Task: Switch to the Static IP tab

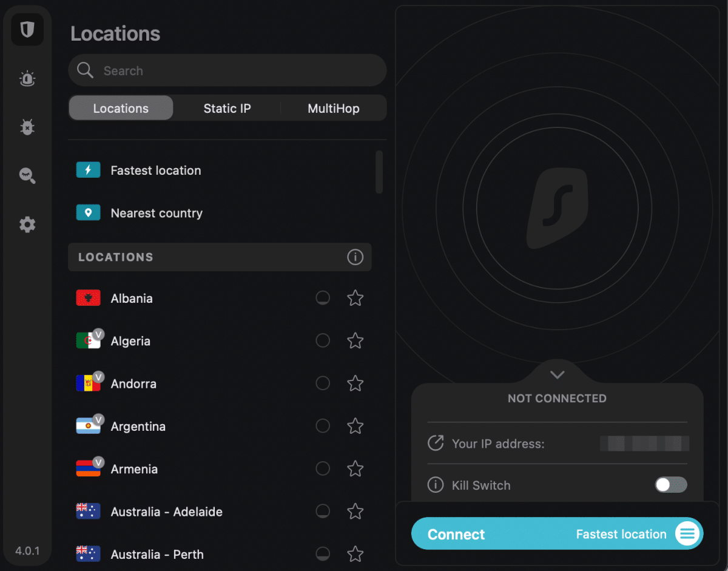Action: coord(227,109)
